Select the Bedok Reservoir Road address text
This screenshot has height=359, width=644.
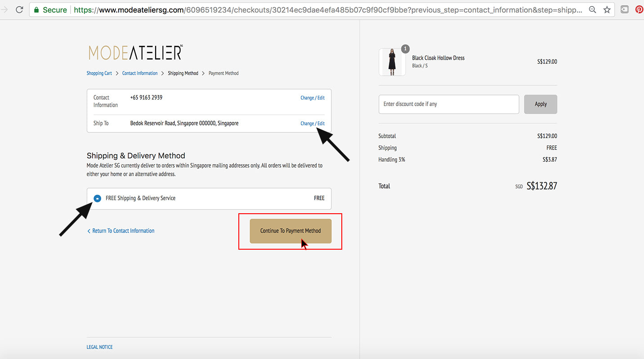pos(184,123)
